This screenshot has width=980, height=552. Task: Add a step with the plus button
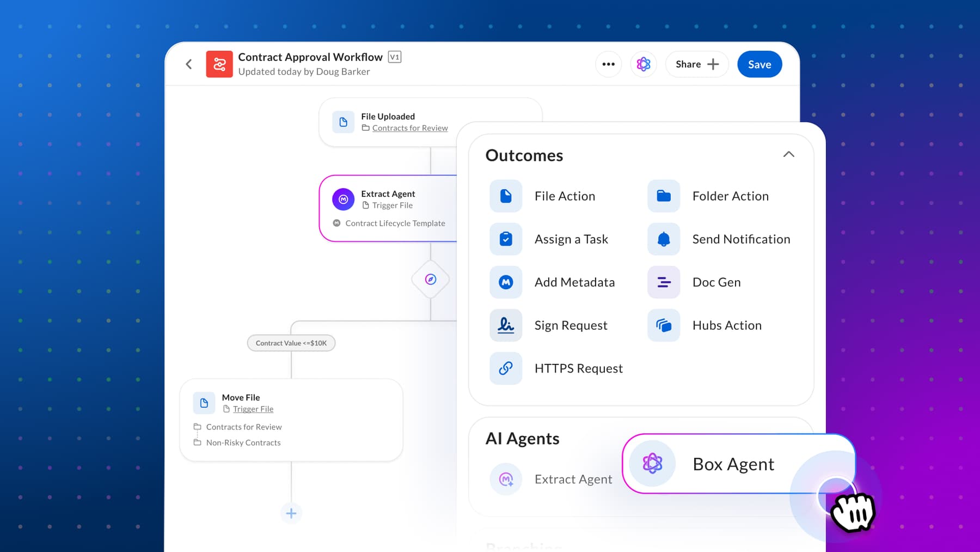(291, 513)
